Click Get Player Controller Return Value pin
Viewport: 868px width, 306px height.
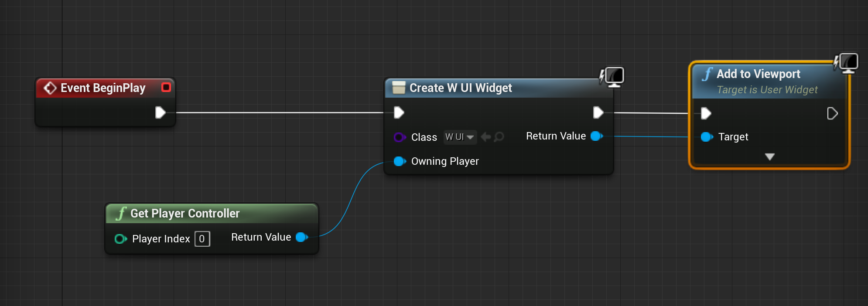pos(301,237)
